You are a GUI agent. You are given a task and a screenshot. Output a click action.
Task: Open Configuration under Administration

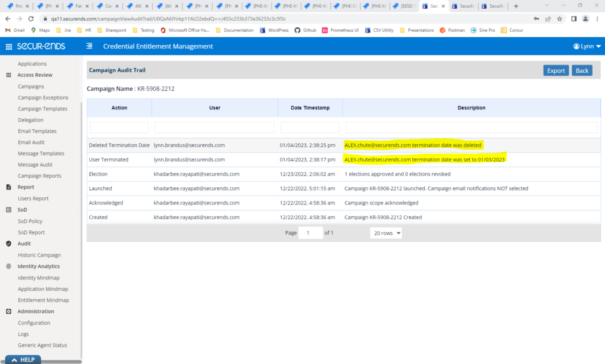34,323
